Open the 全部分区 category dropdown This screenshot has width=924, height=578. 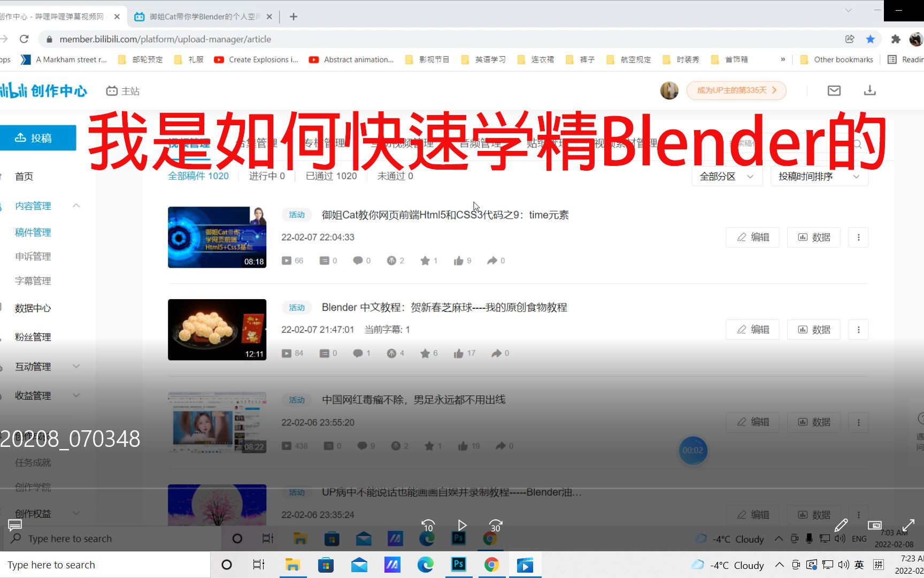[x=727, y=177]
